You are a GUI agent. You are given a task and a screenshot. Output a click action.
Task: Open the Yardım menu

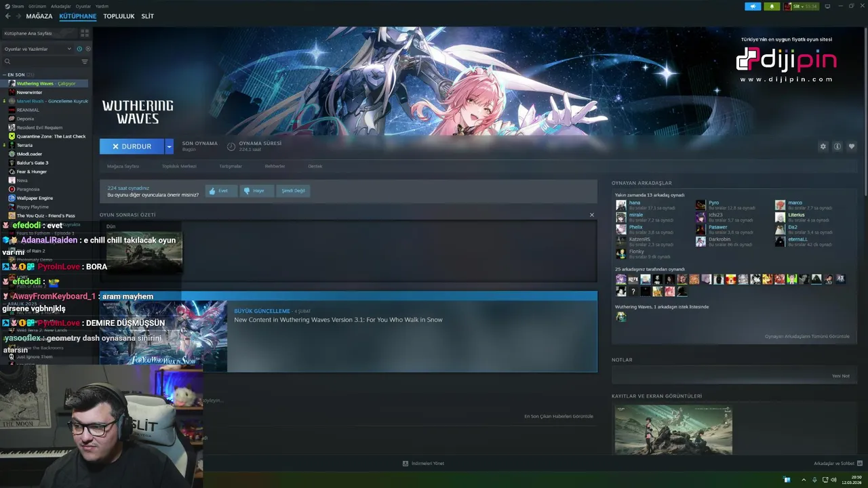click(102, 6)
